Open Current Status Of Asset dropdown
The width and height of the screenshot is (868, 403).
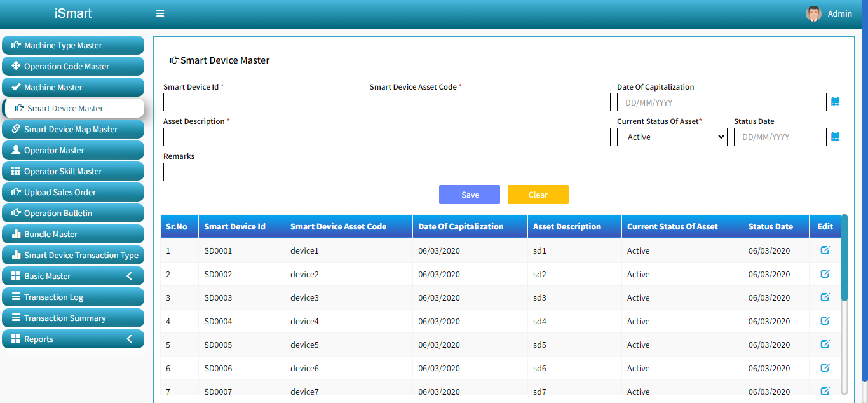(x=672, y=137)
